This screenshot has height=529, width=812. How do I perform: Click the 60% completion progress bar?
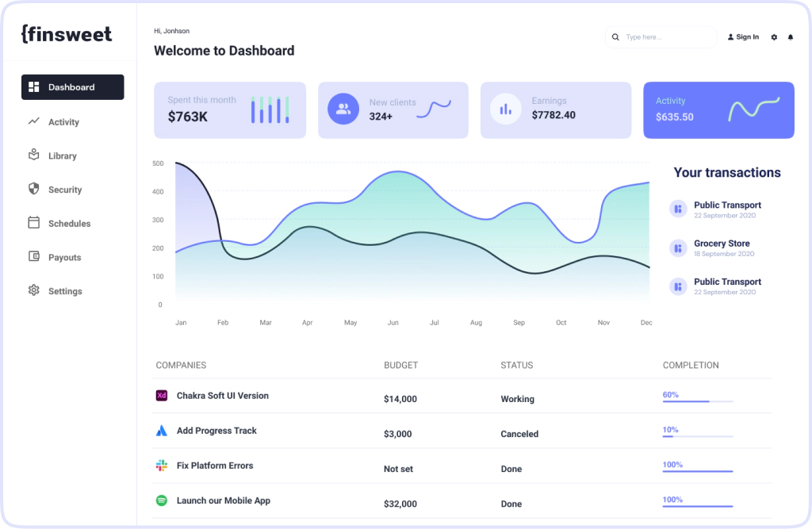pyautogui.click(x=697, y=401)
